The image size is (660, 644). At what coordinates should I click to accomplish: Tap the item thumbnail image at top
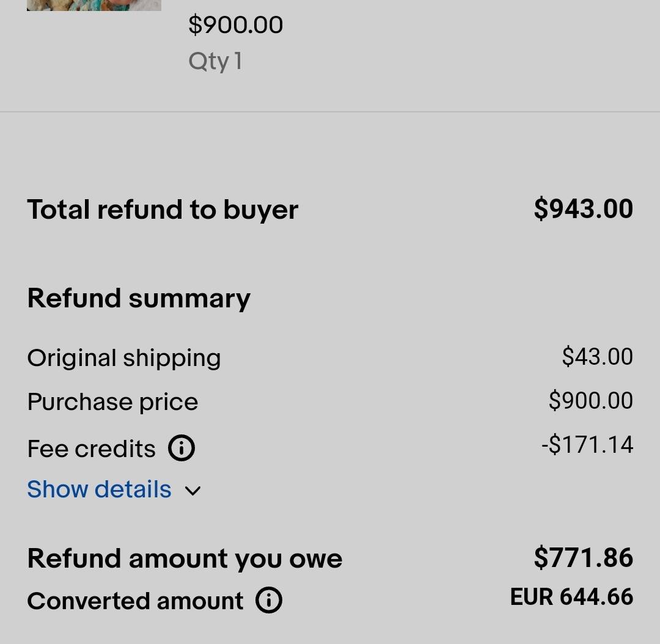(94, 5)
